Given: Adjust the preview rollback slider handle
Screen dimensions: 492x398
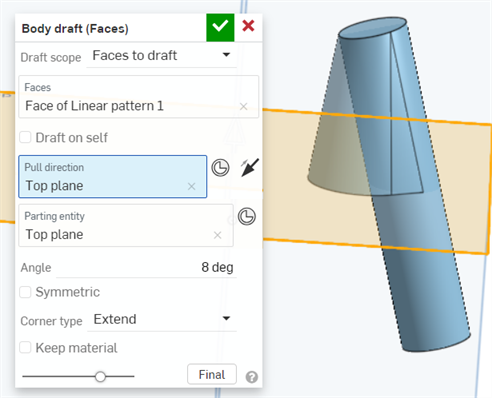Looking at the screenshot, I should [100, 377].
